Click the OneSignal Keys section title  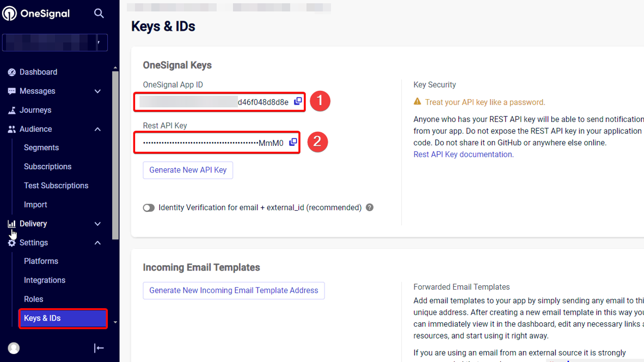pyautogui.click(x=177, y=65)
